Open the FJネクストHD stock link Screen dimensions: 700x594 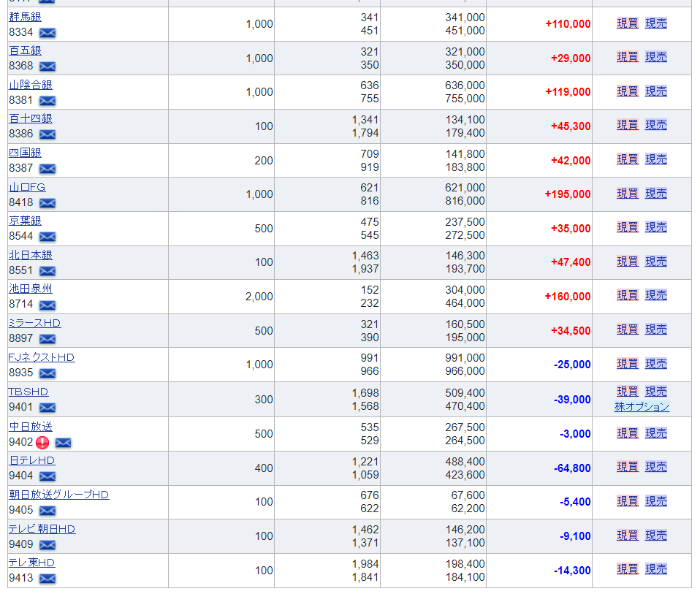pos(42,357)
